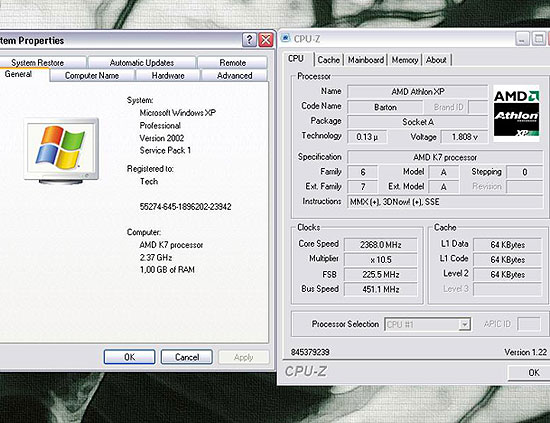Switch to the Hardware tab
The width and height of the screenshot is (550, 423).
(168, 75)
